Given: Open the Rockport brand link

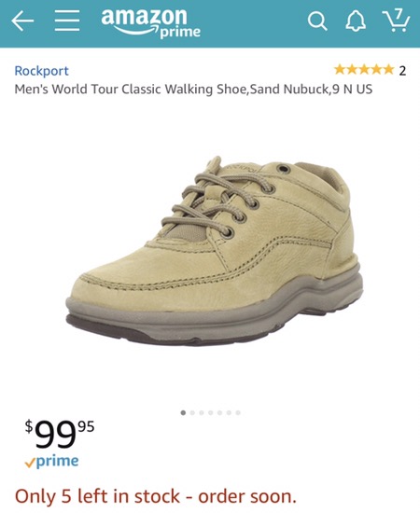Looking at the screenshot, I should 42,71.
